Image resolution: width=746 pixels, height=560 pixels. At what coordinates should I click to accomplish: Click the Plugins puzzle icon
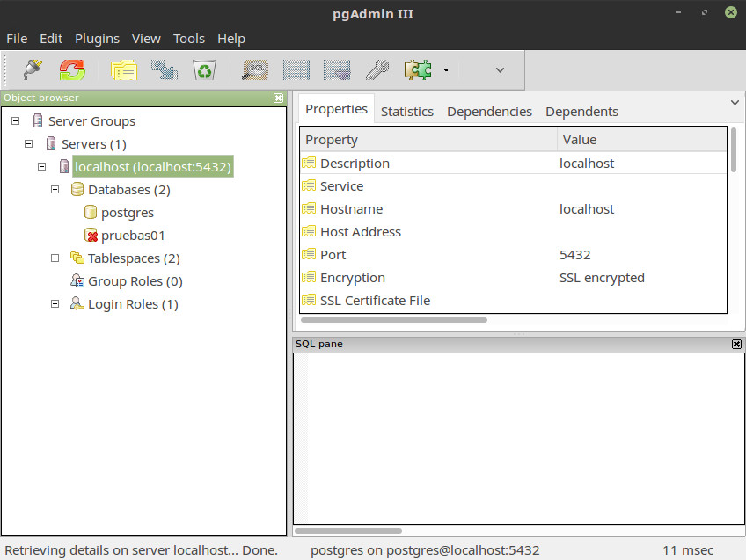pos(418,69)
